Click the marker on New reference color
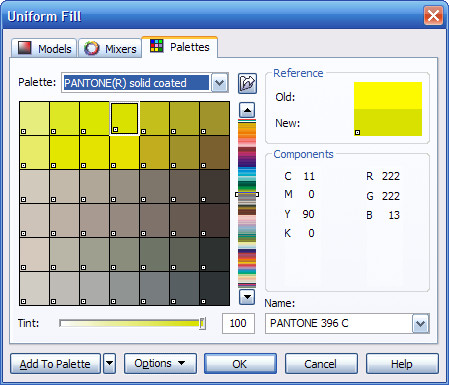The image size is (449, 385). pos(357,132)
